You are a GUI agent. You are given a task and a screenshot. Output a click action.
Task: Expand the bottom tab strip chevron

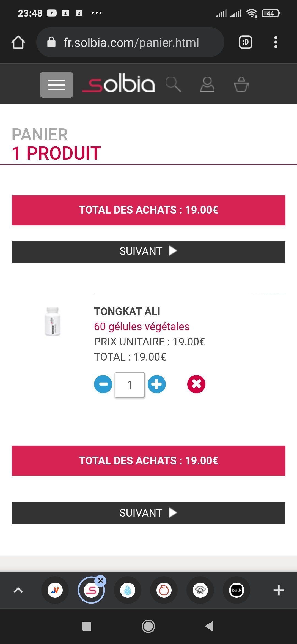(x=18, y=590)
